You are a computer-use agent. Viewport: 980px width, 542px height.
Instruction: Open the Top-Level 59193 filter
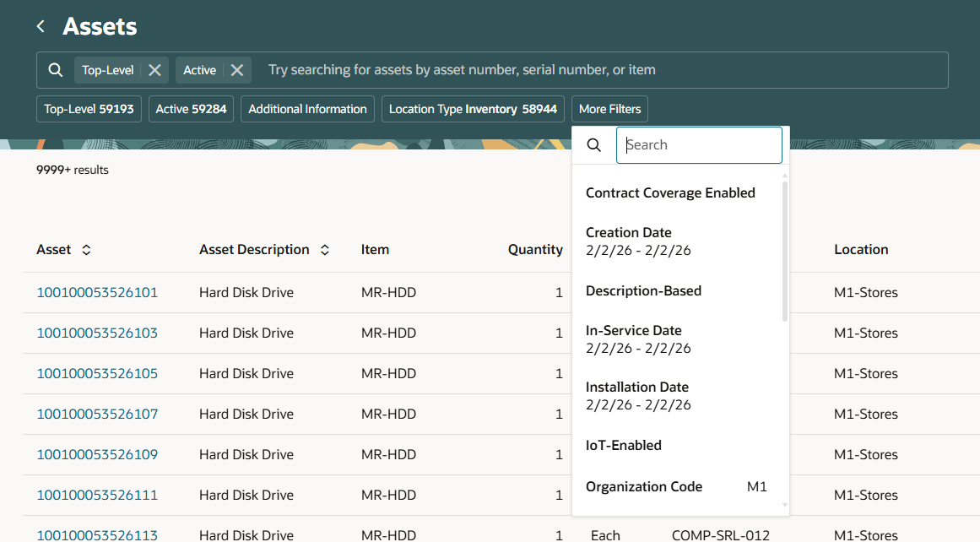click(89, 108)
